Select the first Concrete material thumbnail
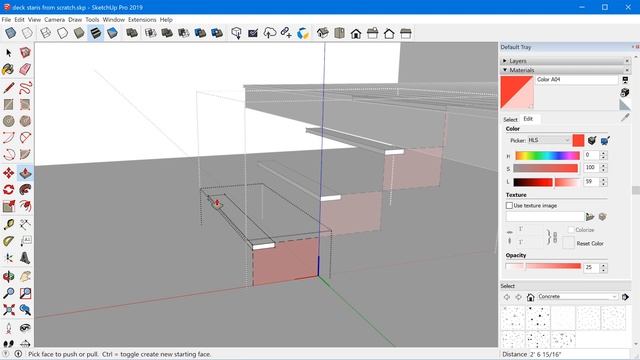This screenshot has width=640, height=360. pos(512,318)
